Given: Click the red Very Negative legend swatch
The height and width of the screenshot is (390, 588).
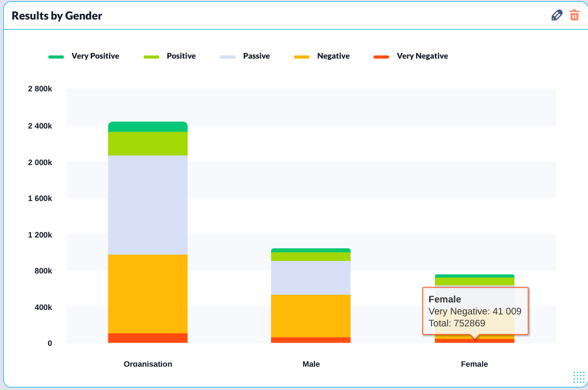Looking at the screenshot, I should (381, 57).
